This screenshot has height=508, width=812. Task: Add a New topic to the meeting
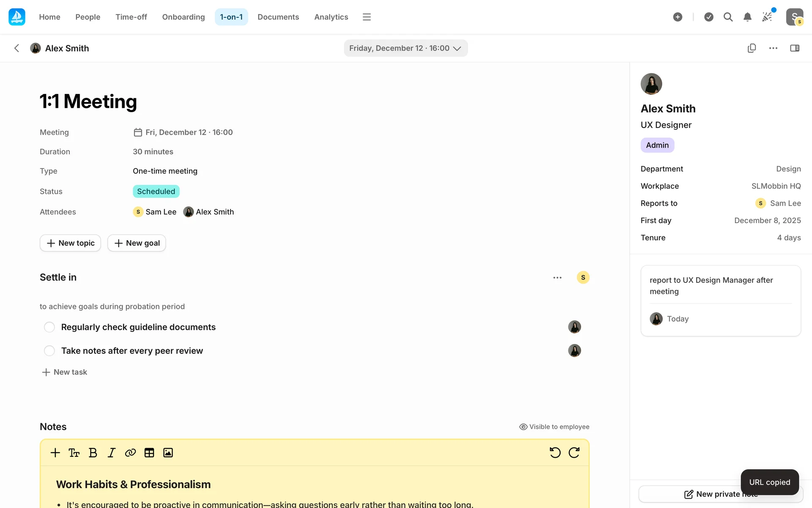(70, 243)
